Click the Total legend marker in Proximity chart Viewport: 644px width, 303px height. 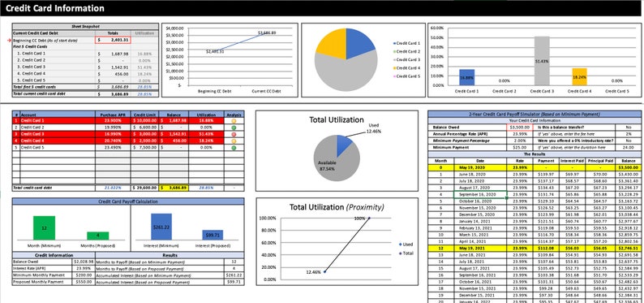[401, 253]
